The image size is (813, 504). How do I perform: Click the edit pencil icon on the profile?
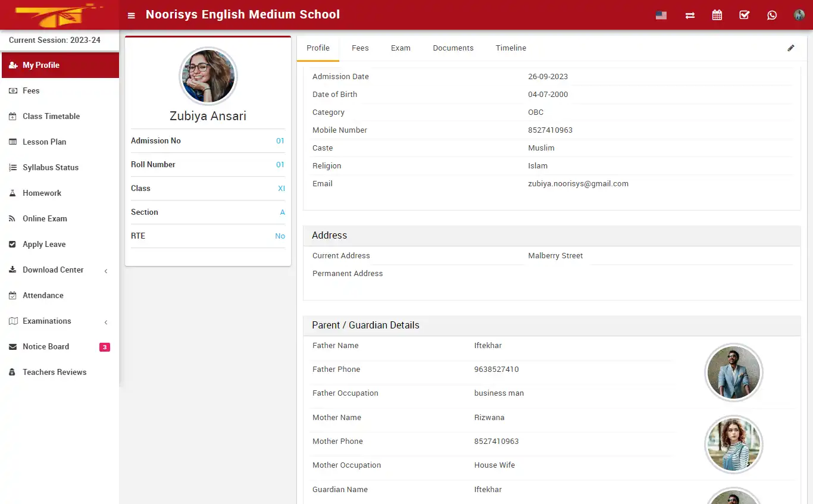click(791, 48)
